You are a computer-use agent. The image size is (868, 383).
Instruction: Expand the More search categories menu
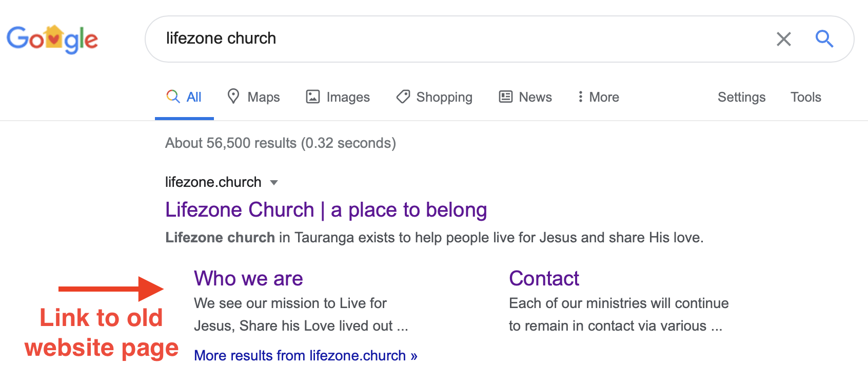pos(598,97)
